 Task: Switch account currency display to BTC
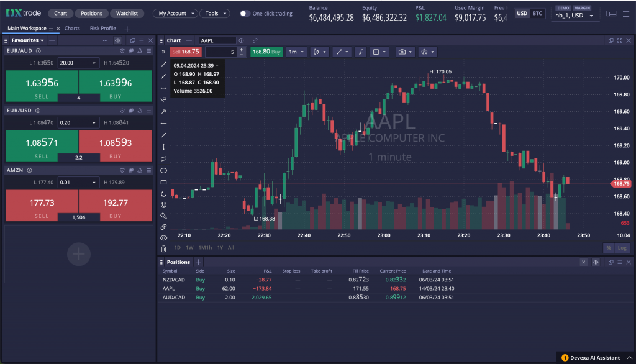tap(537, 14)
